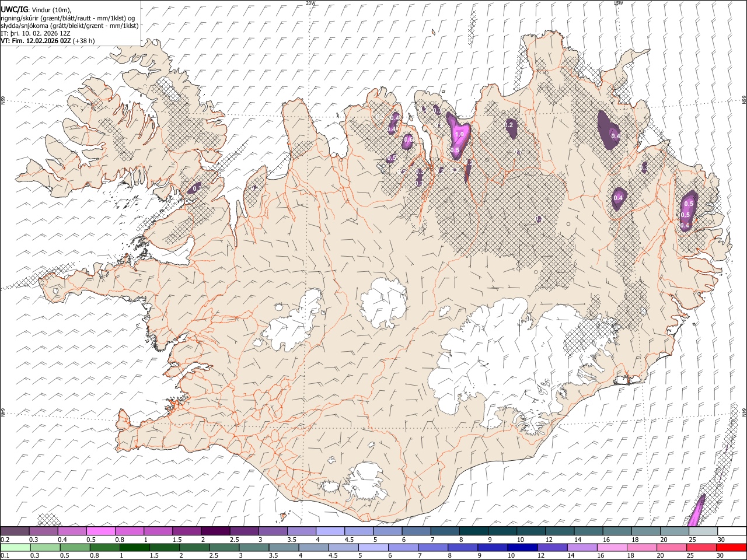
Task: Click the '20W' longitude label at top
Action: pos(310,3)
